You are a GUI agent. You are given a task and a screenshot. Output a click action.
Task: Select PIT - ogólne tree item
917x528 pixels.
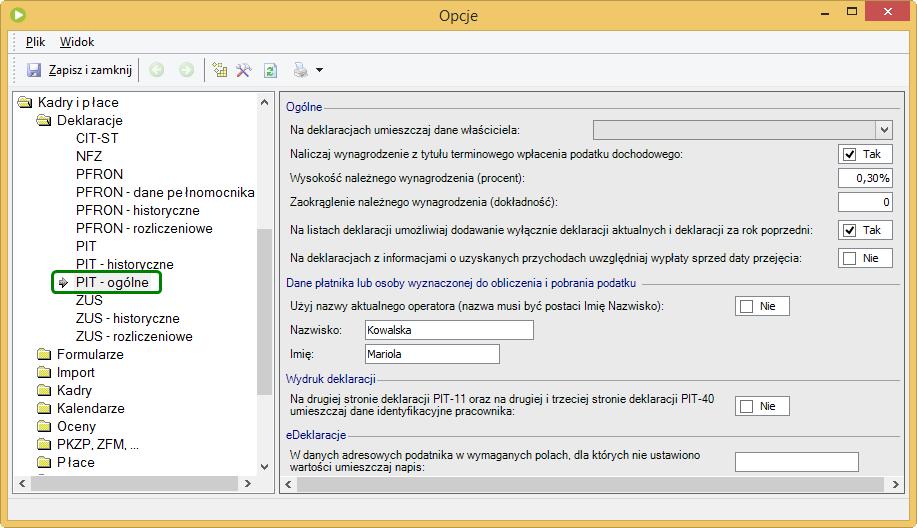click(112, 282)
